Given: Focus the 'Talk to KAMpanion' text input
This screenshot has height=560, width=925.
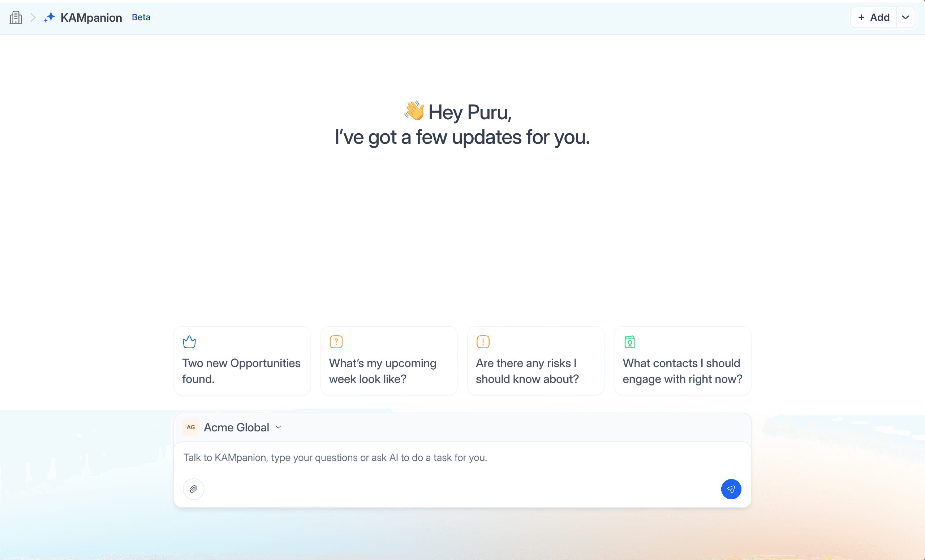Looking at the screenshot, I should (451, 457).
